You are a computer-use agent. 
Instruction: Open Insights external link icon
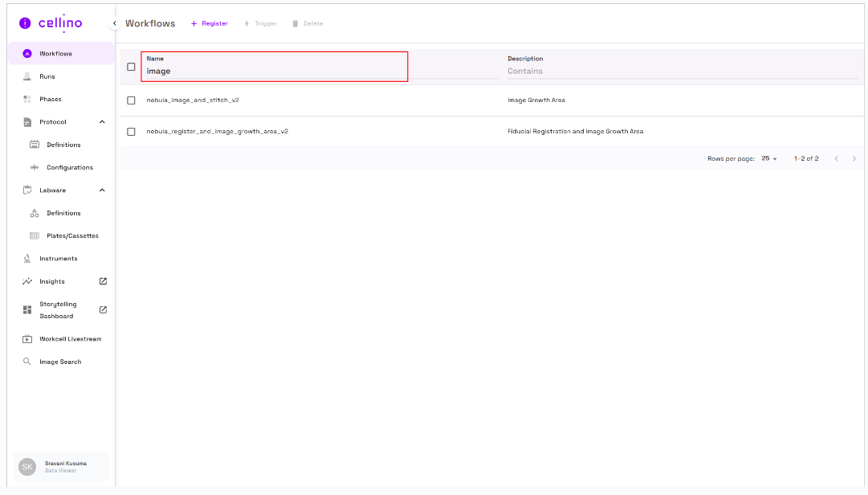(103, 281)
